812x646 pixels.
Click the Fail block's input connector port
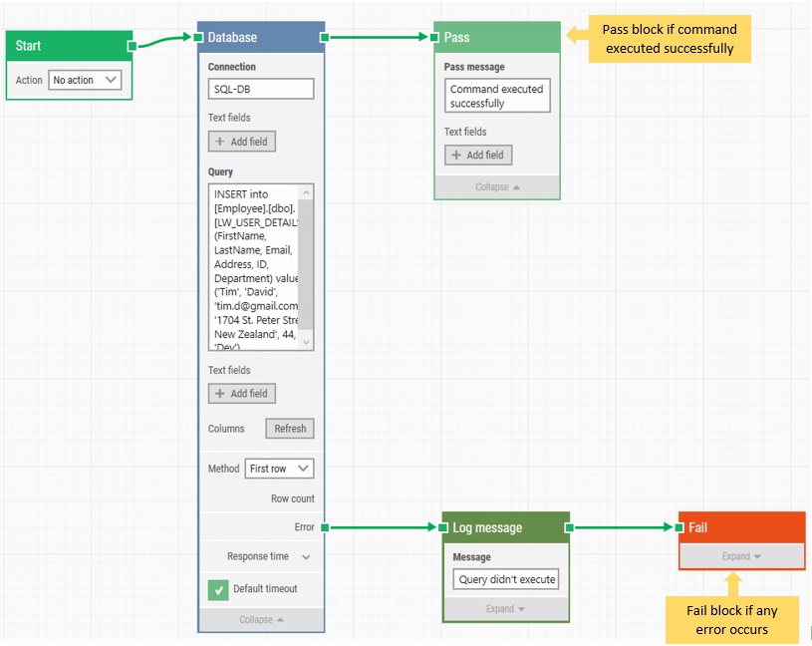(678, 526)
